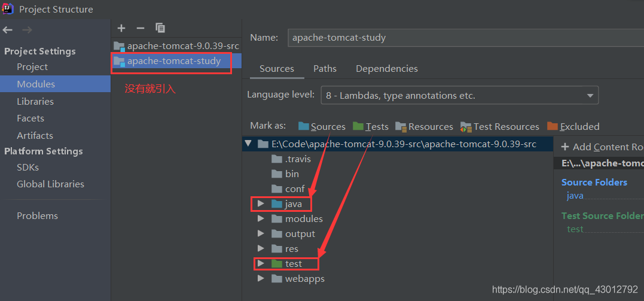The image size is (644, 301).
Task: Select the modules folder row
Action: click(x=297, y=219)
